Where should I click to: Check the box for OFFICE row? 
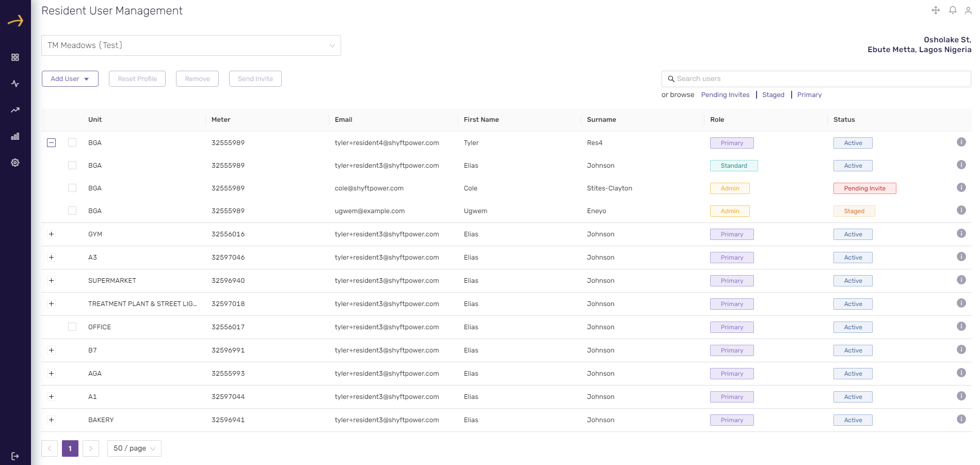pos(72,327)
